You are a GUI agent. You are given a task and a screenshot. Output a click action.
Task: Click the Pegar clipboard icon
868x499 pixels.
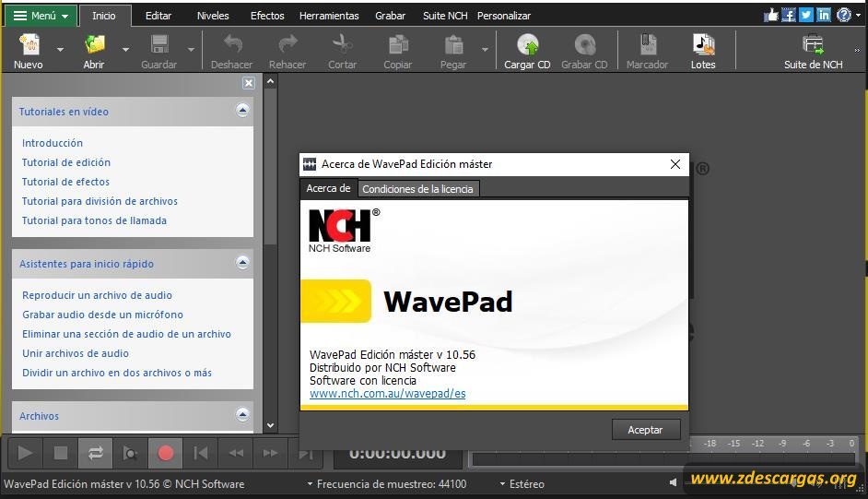(x=453, y=44)
